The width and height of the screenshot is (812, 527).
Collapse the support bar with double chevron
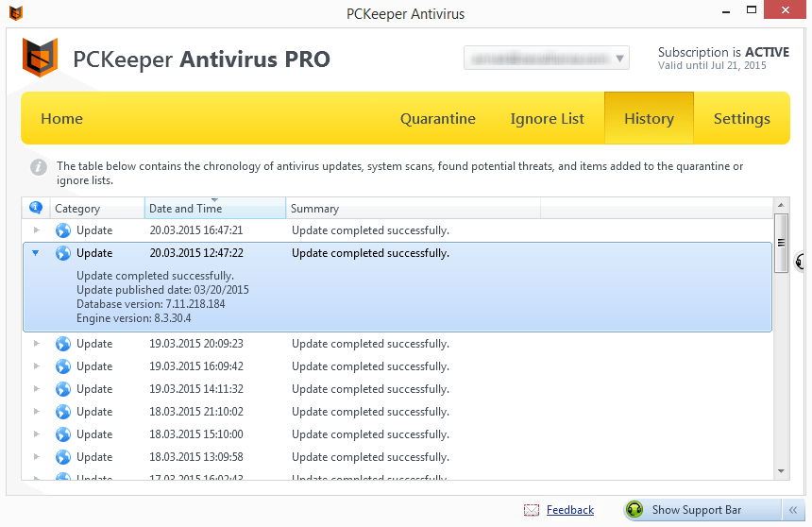click(793, 510)
